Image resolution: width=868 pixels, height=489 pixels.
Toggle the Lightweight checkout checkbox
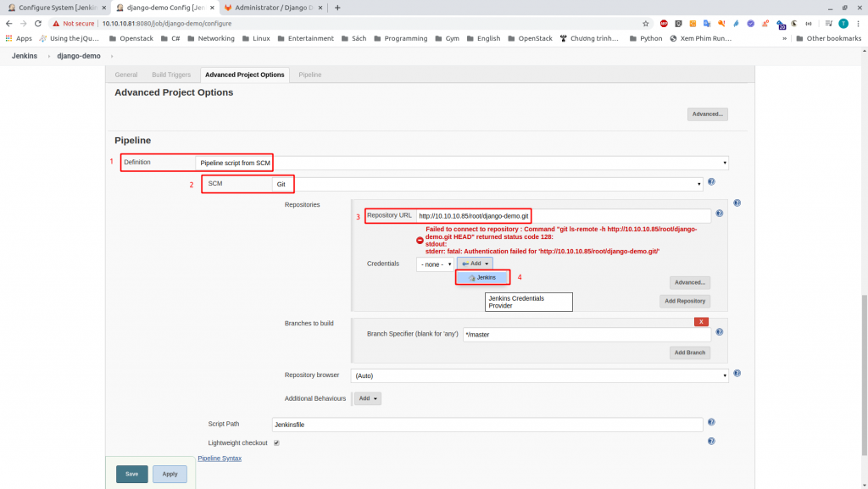pyautogui.click(x=276, y=442)
